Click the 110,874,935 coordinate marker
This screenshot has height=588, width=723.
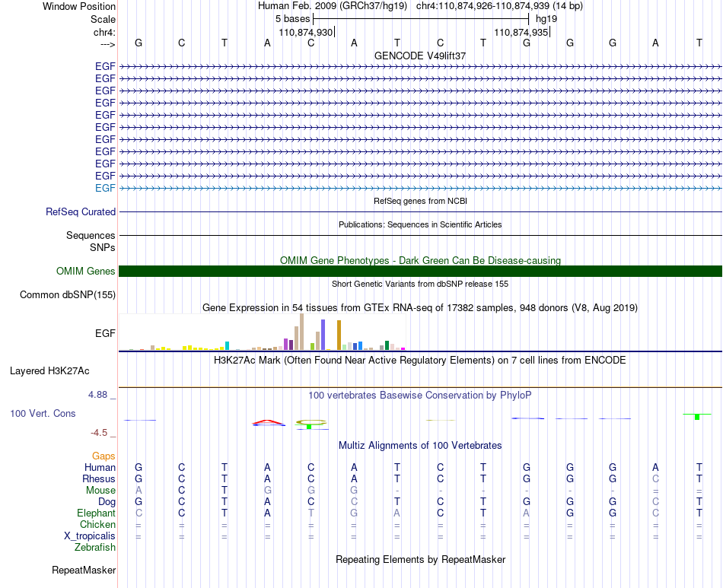(521, 32)
